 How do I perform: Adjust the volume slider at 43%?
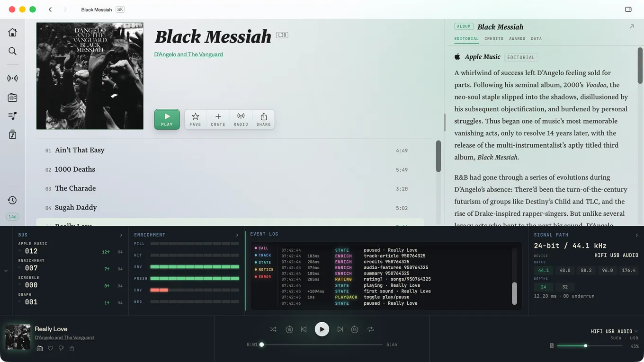(590, 346)
